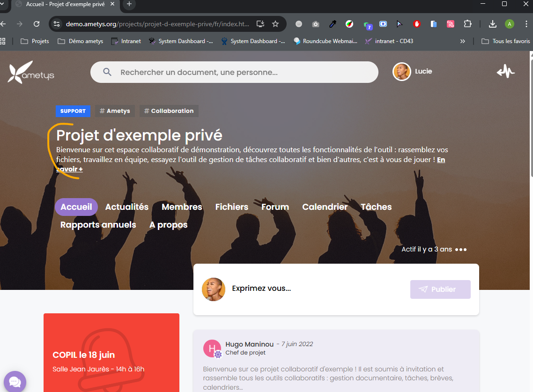The width and height of the screenshot is (533, 392).
Task: Go to the Calendrier tab
Action: pyautogui.click(x=325, y=207)
